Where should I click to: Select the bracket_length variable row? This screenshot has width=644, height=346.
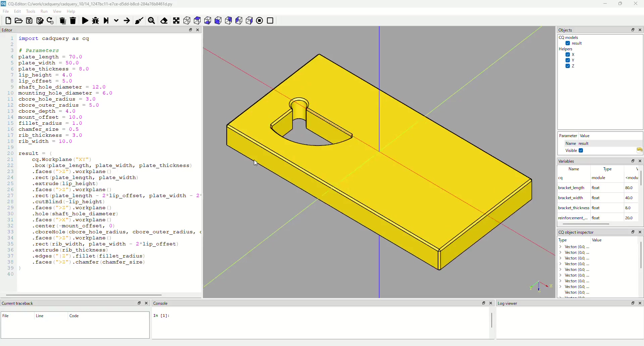(598, 188)
